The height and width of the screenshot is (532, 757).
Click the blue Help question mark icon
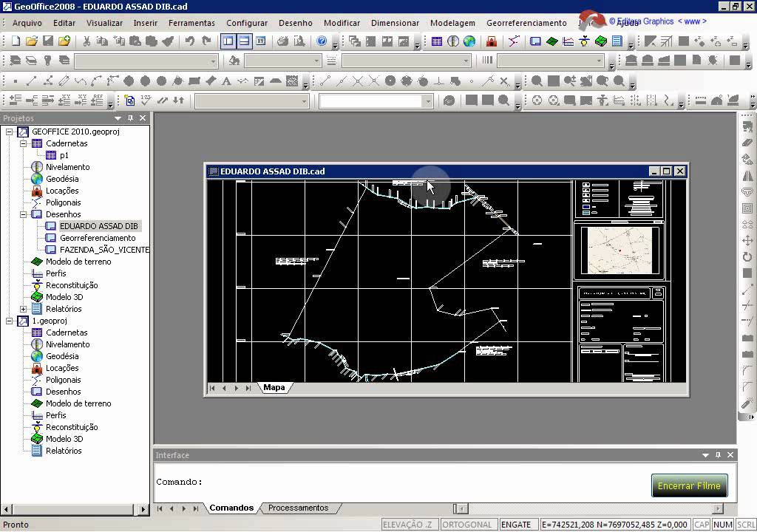[322, 41]
